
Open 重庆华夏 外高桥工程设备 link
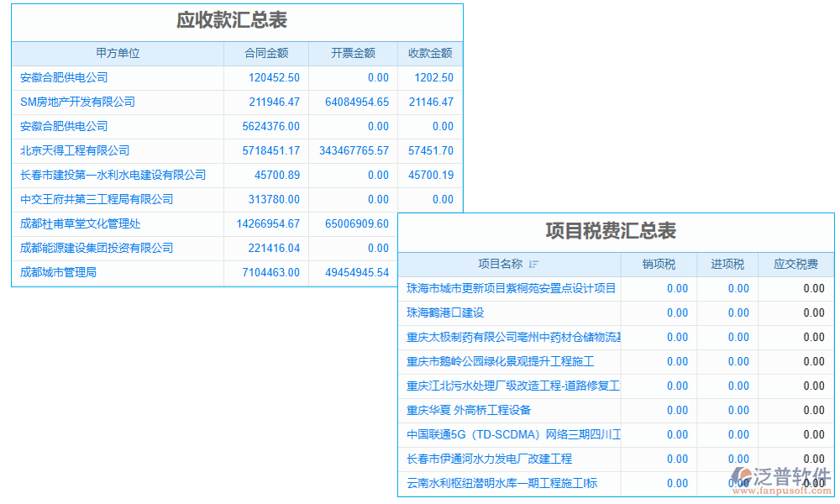point(469,410)
